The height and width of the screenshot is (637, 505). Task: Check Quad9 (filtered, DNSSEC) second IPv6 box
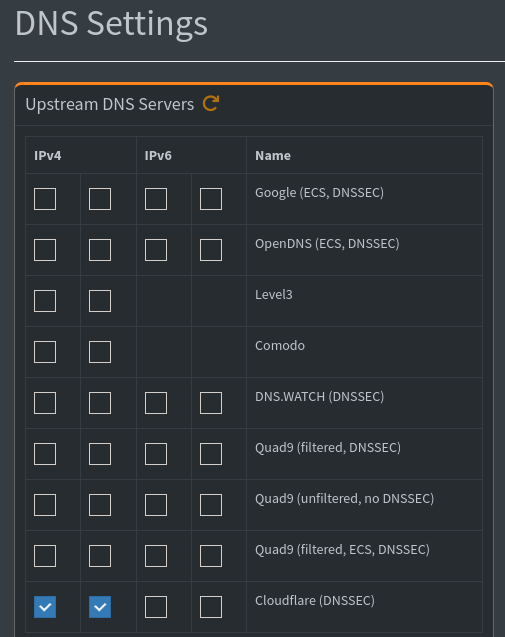(x=211, y=454)
